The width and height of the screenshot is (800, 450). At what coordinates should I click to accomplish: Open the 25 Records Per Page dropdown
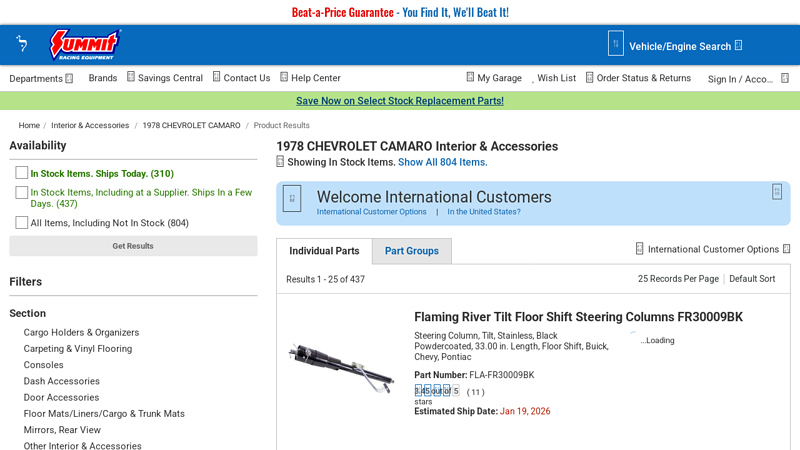(x=678, y=279)
